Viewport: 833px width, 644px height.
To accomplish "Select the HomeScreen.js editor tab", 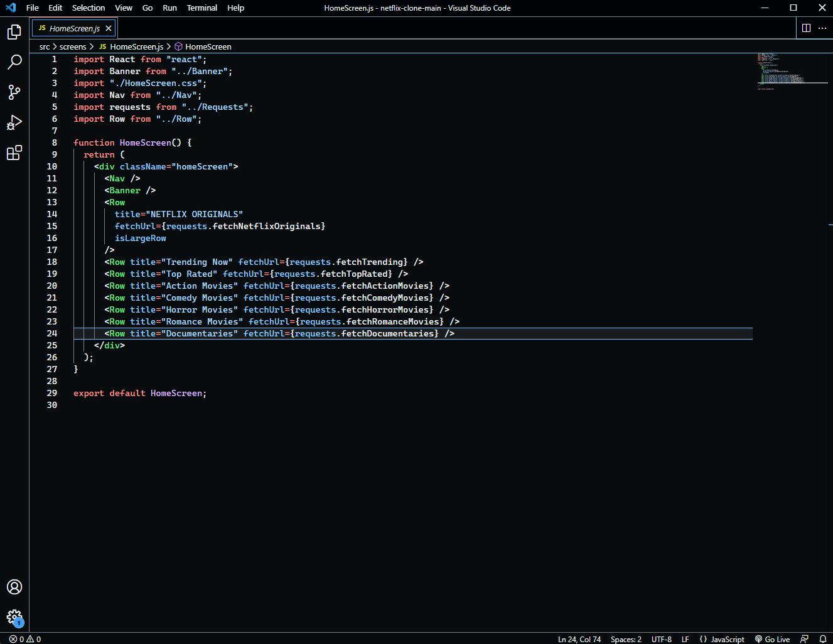I will coord(73,28).
